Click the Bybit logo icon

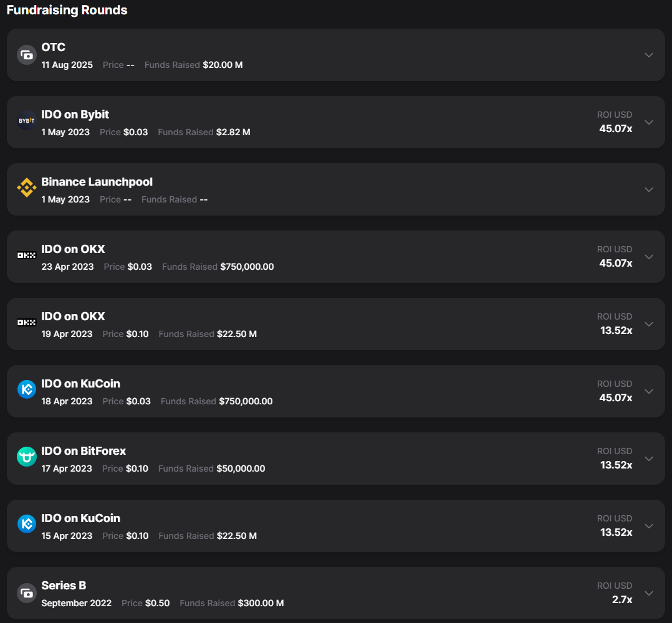(26, 122)
